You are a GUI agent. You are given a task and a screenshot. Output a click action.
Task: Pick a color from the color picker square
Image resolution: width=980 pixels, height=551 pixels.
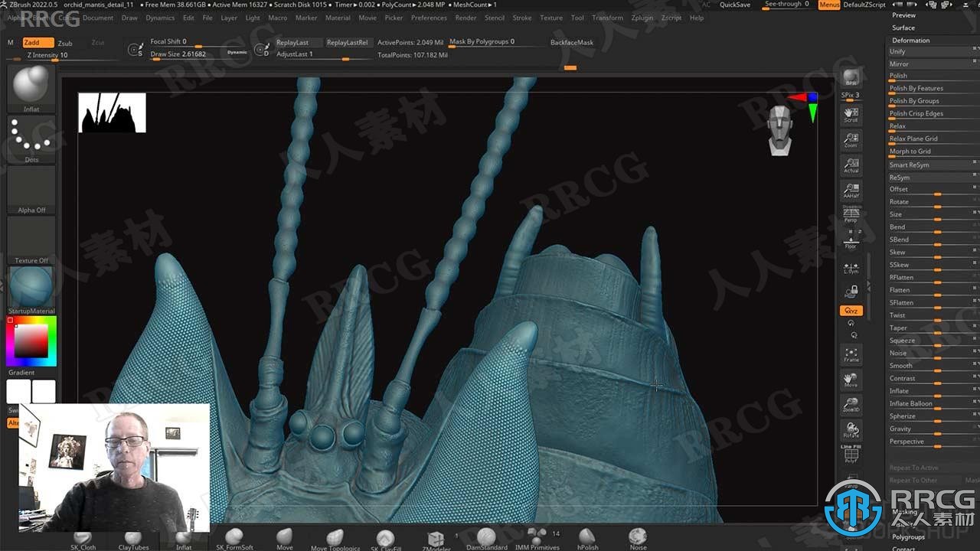[x=31, y=341]
